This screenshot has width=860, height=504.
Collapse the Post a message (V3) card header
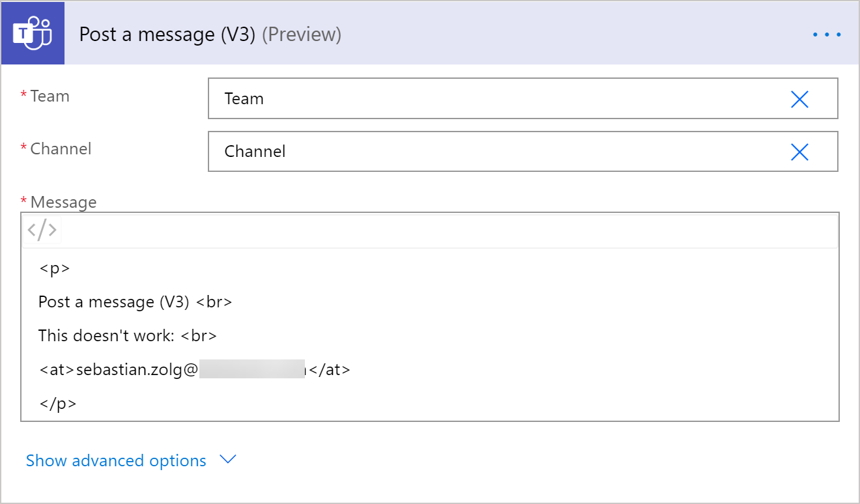(208, 35)
